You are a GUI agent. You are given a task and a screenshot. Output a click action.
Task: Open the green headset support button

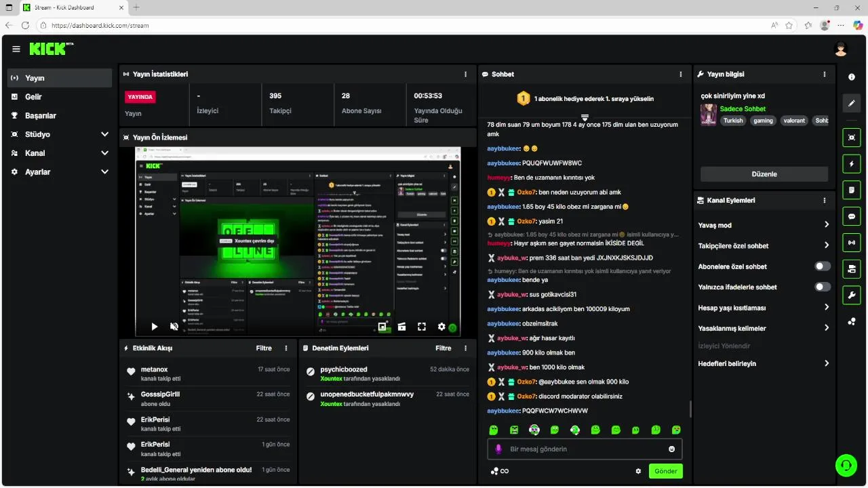click(846, 465)
